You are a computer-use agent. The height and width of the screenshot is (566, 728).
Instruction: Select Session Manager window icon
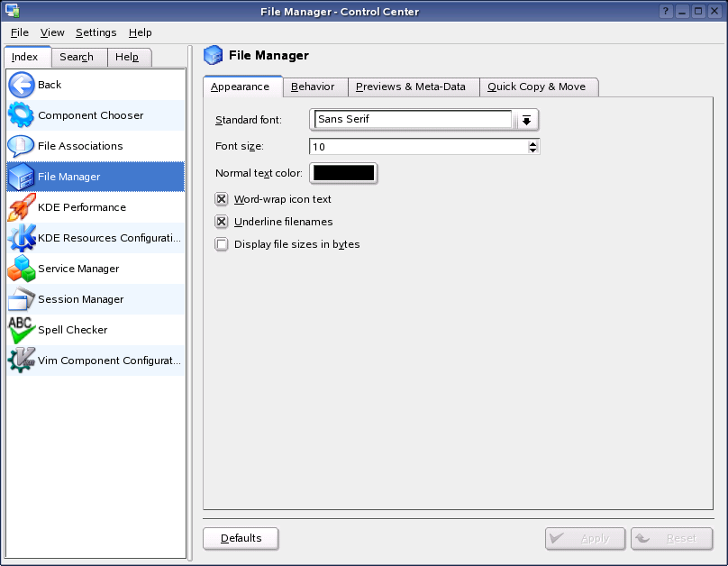[22, 299]
